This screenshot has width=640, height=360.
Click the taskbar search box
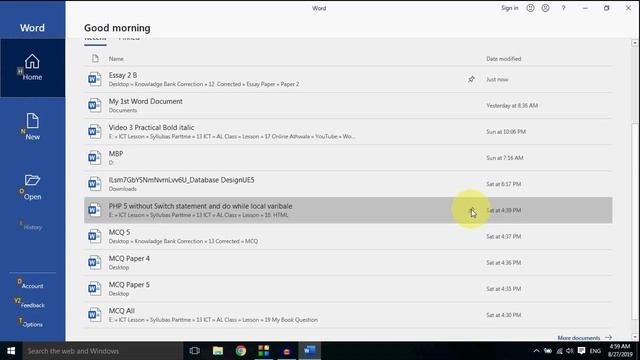pos(103,351)
